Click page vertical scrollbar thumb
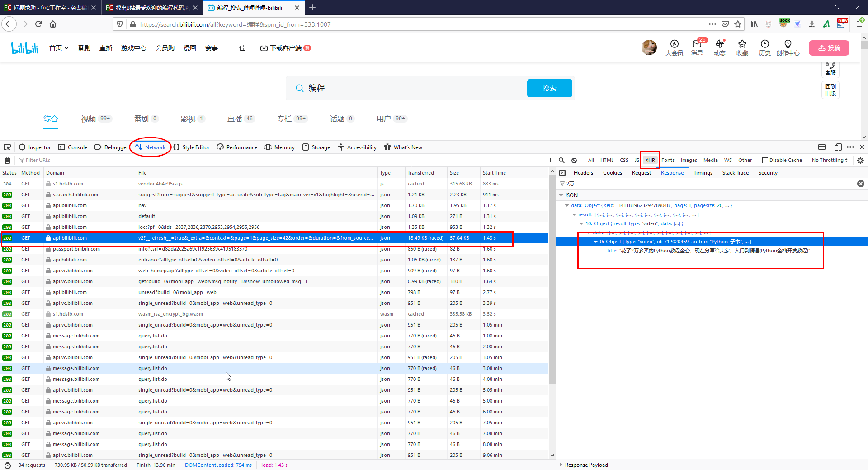Viewport: 868px width, 470px height. (864, 45)
